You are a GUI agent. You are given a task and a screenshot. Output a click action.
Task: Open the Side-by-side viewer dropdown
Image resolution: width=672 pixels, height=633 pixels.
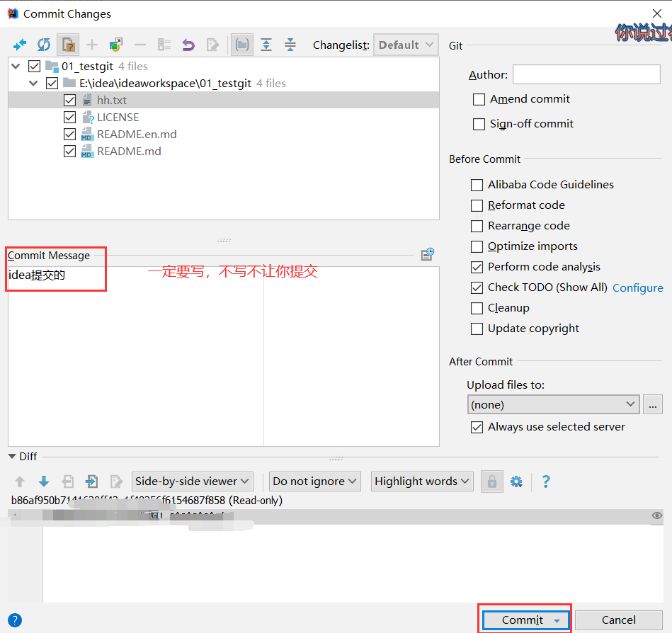(x=193, y=481)
